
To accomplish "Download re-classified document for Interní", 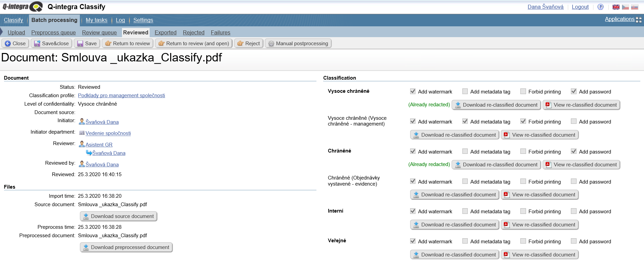I will coord(455,225).
